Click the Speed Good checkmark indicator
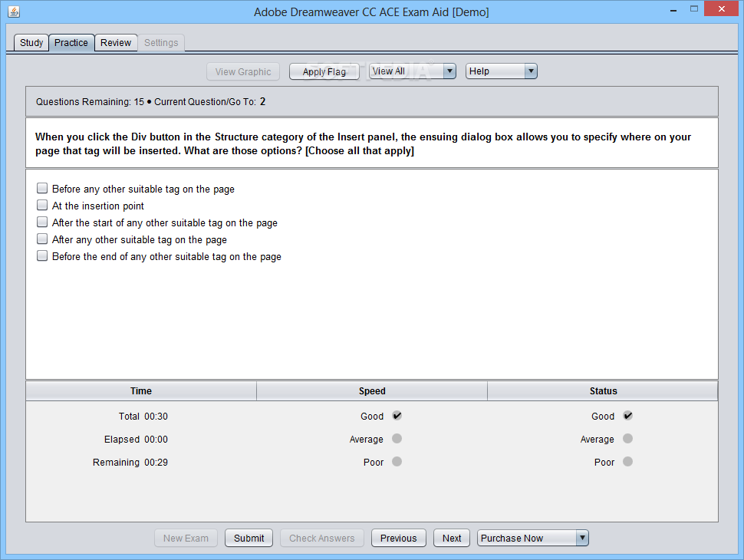The image size is (744, 560). coord(397,416)
